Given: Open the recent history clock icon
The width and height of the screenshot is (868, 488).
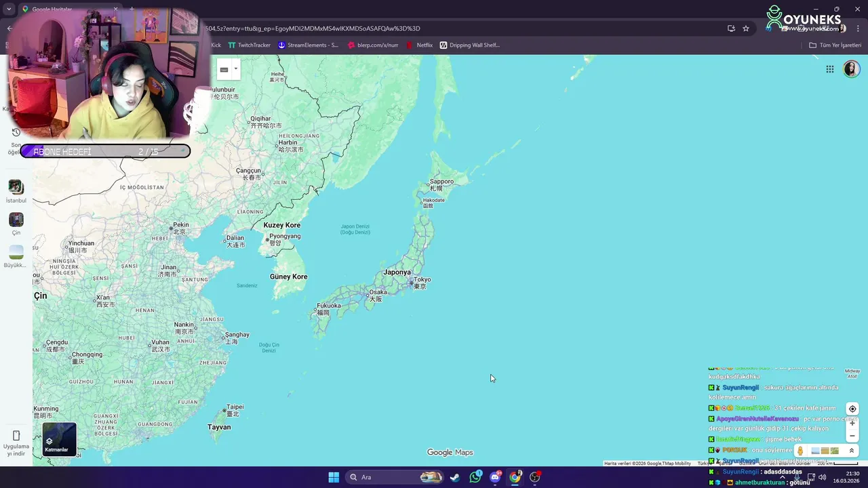Looking at the screenshot, I should [x=16, y=132].
